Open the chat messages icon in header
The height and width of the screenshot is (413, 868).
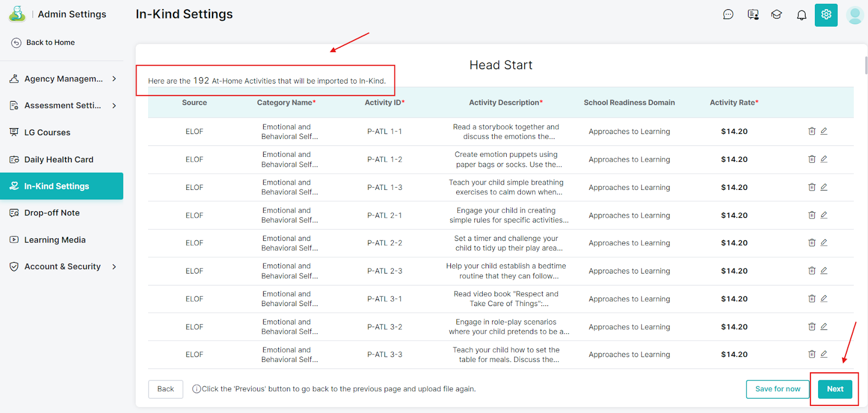728,15
